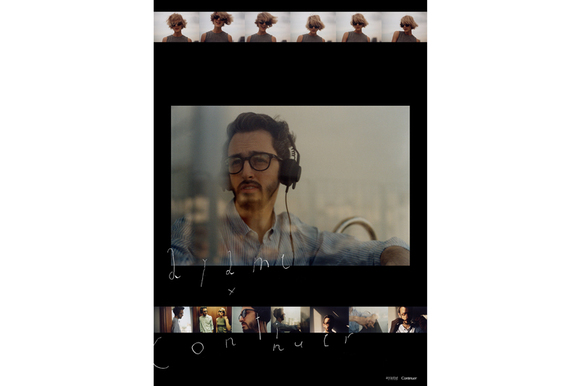Select the second top-strip frame with windblown hair
The image size is (580, 386).
(222, 27)
